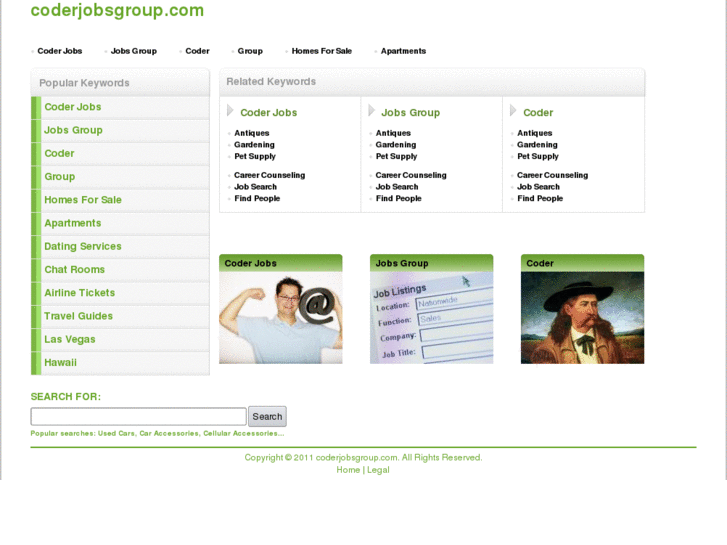Image resolution: width=727 pixels, height=545 pixels.
Task: Click Gardening under Coder column
Action: tap(537, 145)
